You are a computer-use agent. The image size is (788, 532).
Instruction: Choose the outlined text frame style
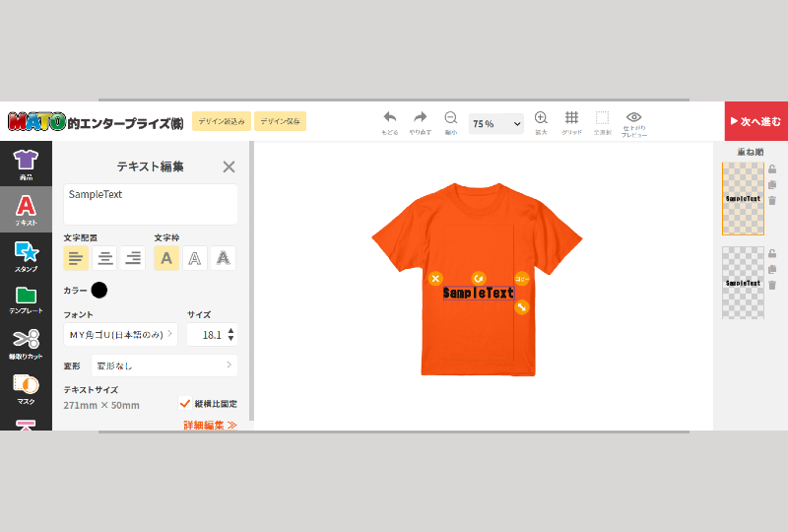point(195,258)
